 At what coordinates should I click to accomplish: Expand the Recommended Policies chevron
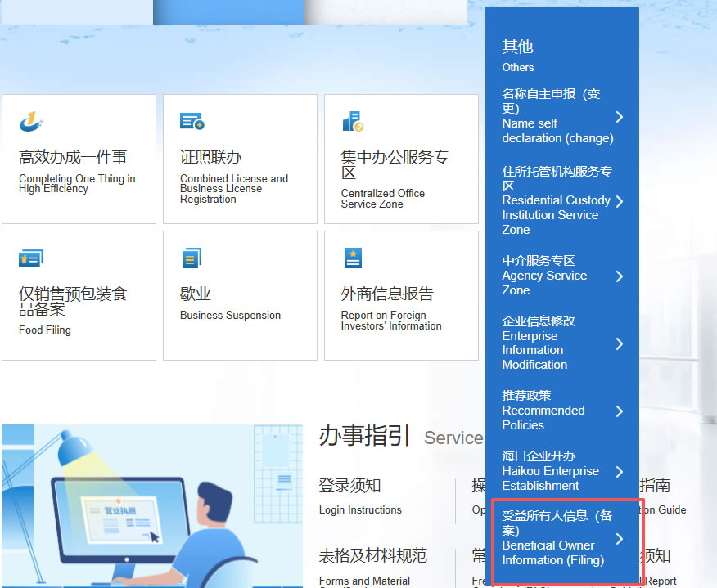pyautogui.click(x=620, y=411)
